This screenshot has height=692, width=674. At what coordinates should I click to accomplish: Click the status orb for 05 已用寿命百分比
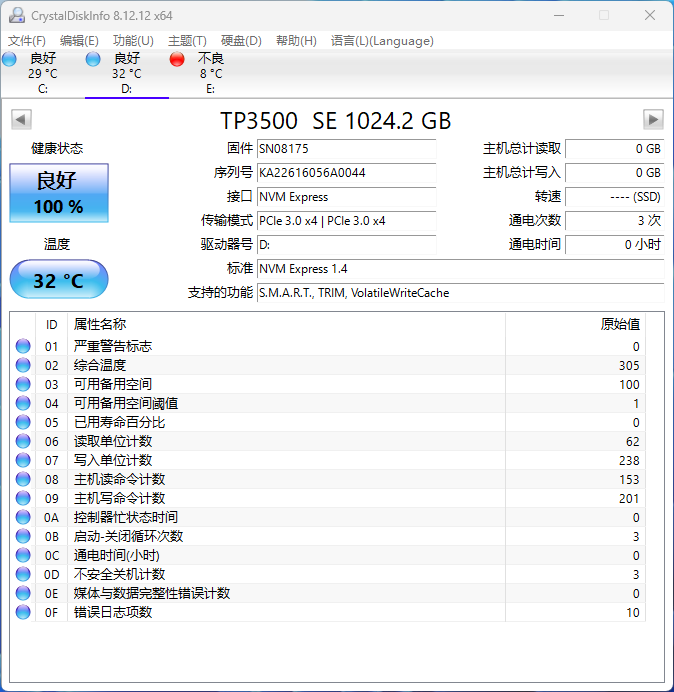pyautogui.click(x=23, y=422)
